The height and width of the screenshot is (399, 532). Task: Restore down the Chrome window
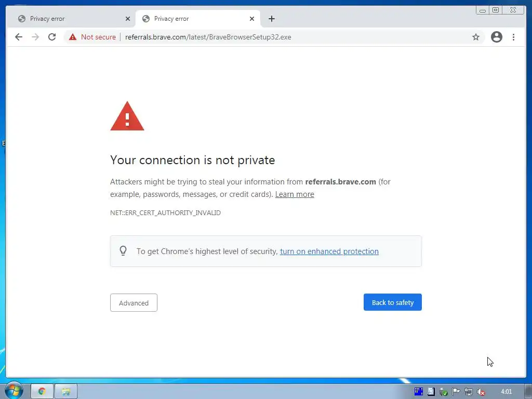[496, 10]
